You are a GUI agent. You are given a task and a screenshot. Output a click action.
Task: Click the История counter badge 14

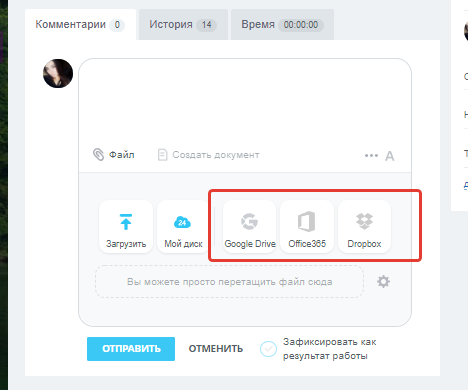coord(206,25)
